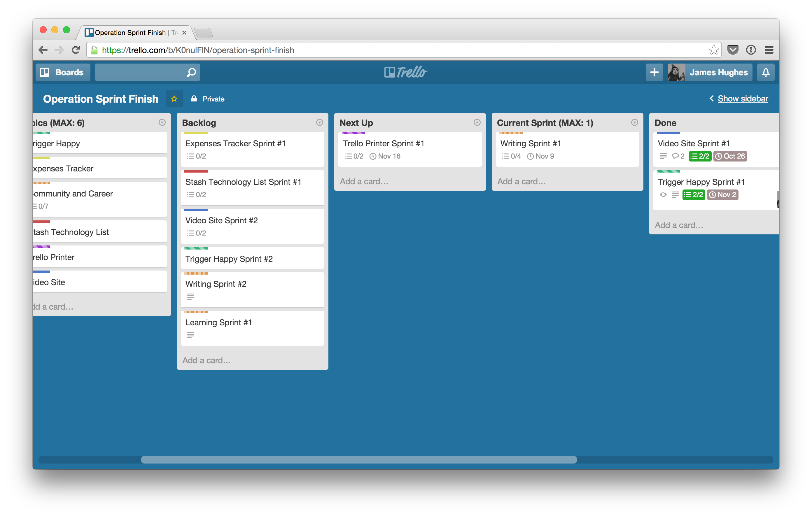
Task: Click description icon on Learning Sprint #1
Action: 190,335
